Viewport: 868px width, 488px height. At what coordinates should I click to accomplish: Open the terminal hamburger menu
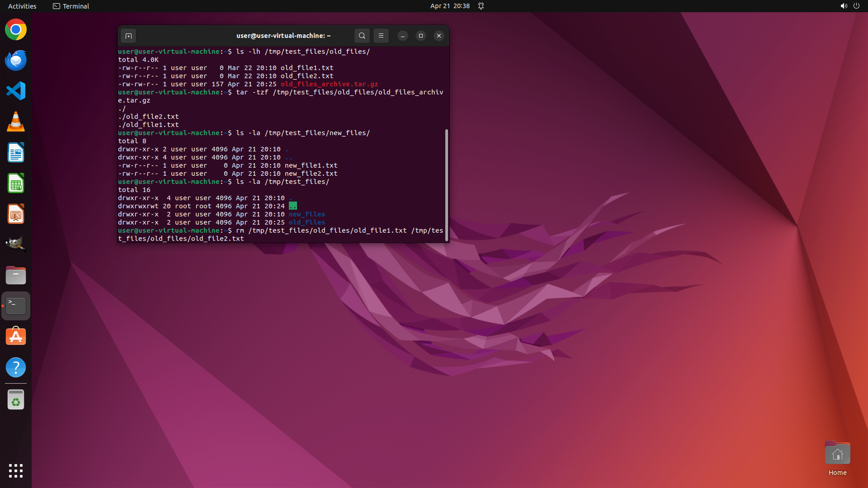381,36
